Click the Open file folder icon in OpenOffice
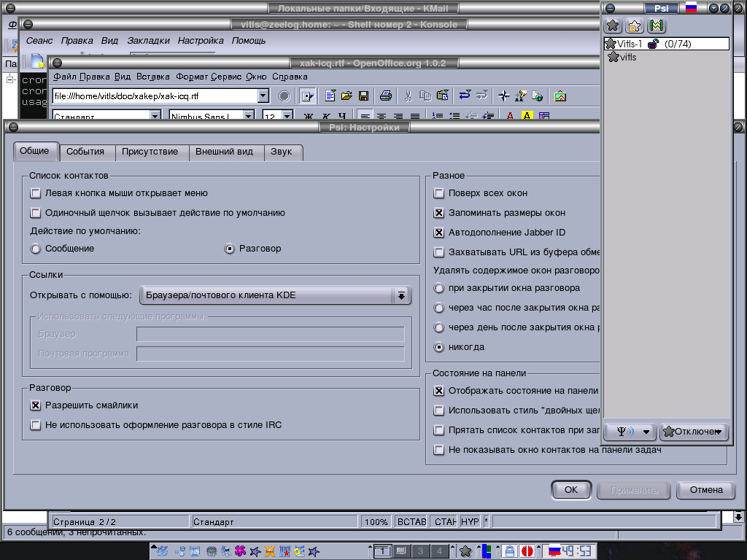This screenshot has width=747, height=560. [x=347, y=96]
